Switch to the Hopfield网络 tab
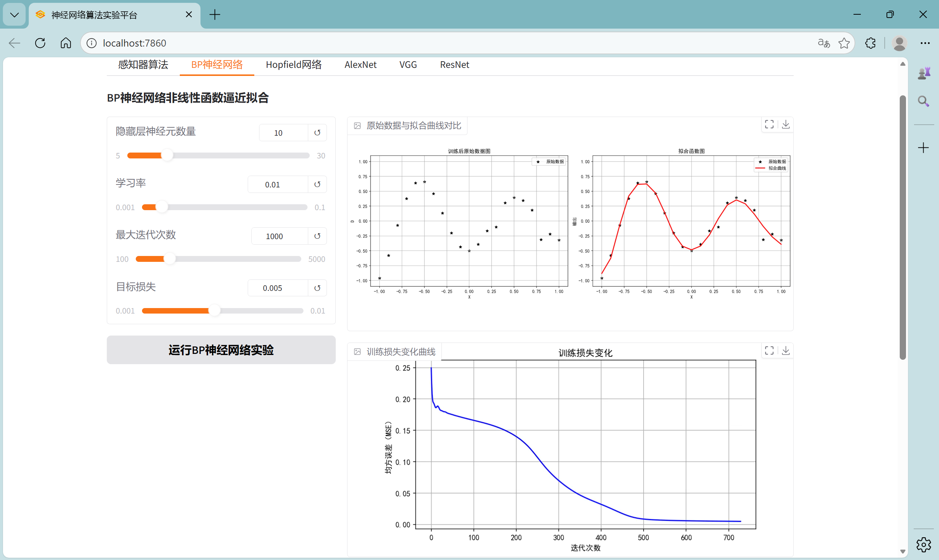This screenshot has height=560, width=939. point(293,65)
